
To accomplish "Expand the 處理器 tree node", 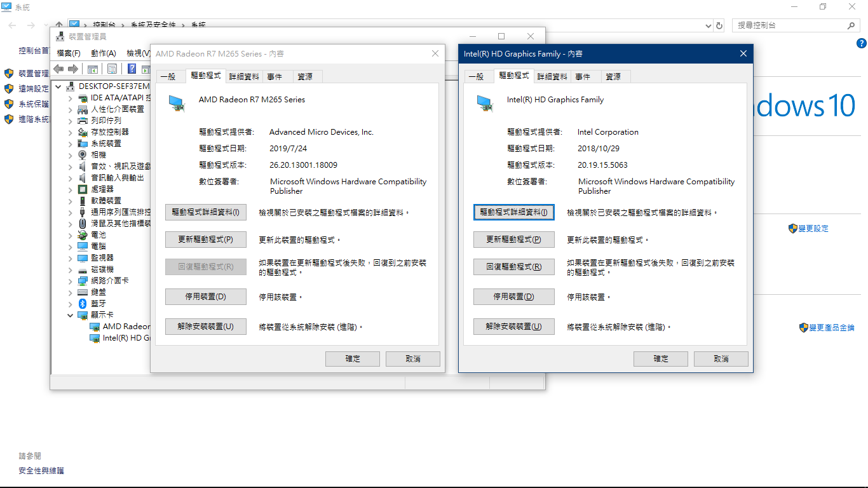I will (71, 189).
